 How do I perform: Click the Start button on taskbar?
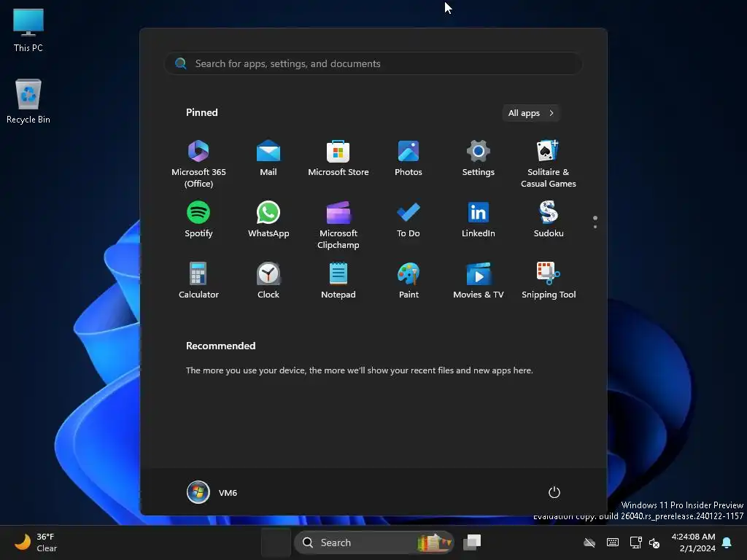click(x=276, y=542)
